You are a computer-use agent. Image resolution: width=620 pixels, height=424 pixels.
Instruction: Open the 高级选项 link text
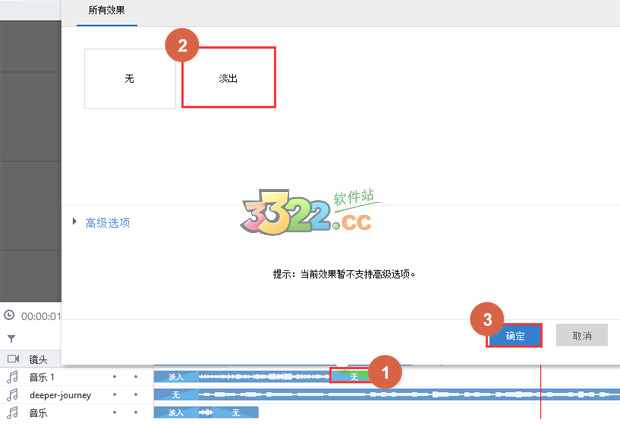pos(108,223)
